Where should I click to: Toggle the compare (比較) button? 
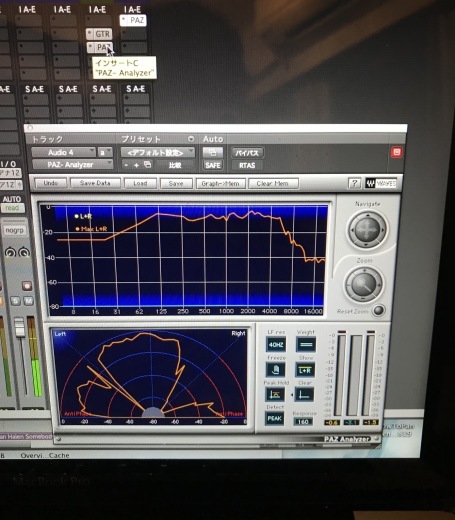175,165
